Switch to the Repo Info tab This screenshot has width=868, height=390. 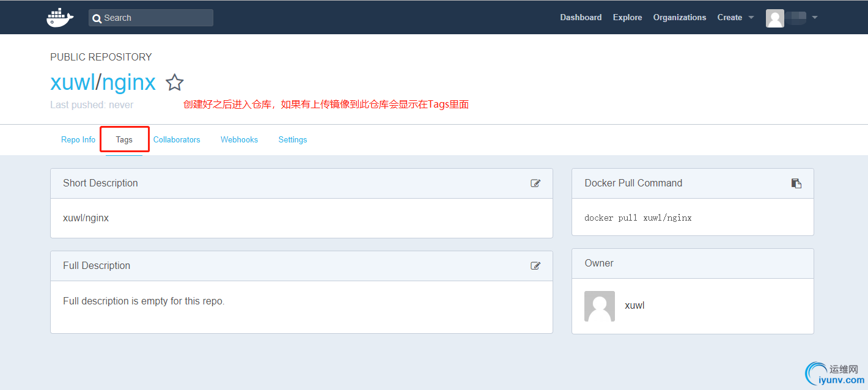point(78,139)
